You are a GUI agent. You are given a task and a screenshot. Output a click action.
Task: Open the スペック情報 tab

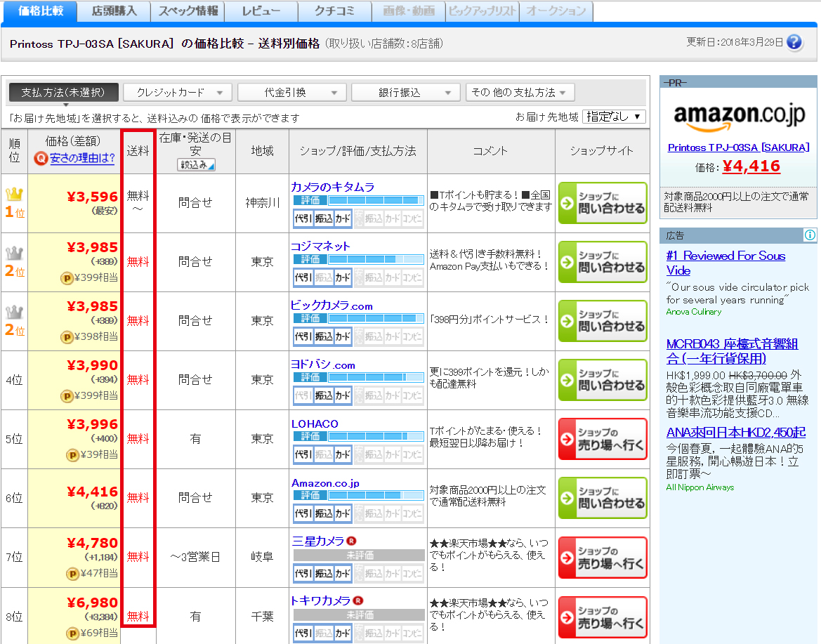tap(188, 11)
